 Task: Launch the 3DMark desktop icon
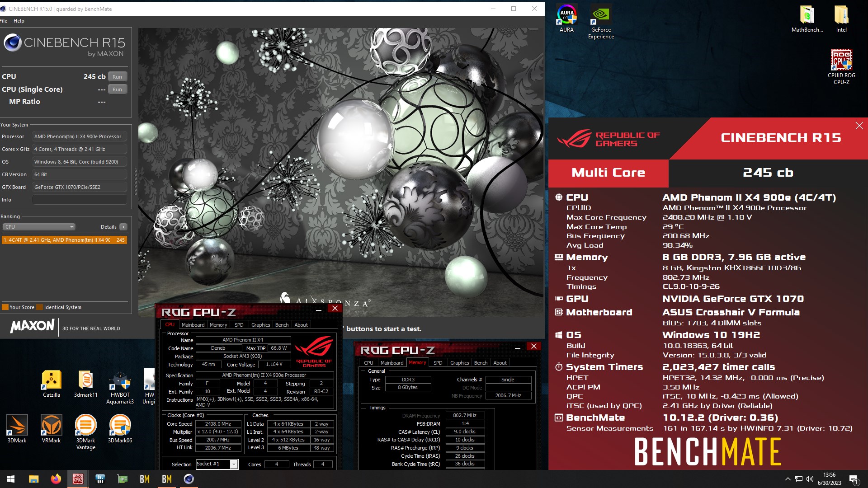point(17,428)
